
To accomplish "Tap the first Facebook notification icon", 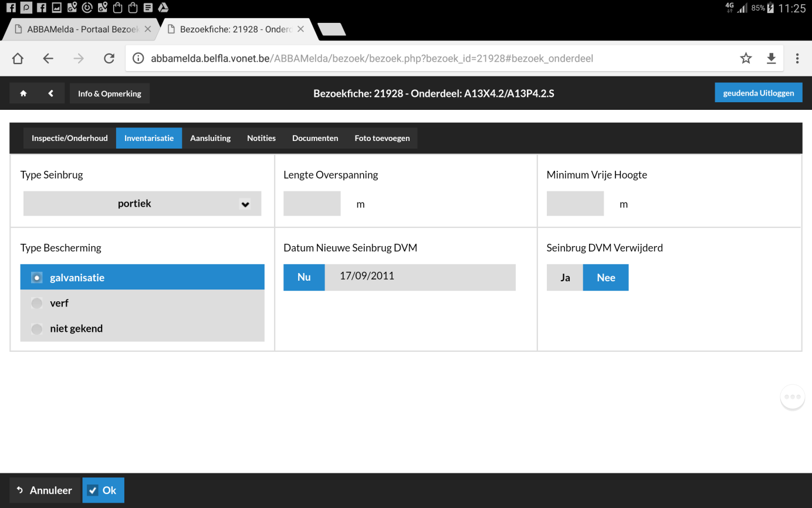I will tap(11, 8).
